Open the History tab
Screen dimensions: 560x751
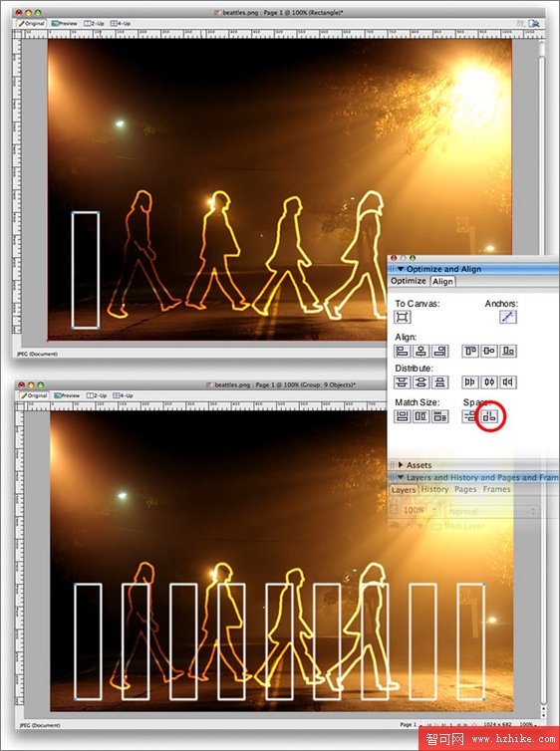tap(434, 489)
